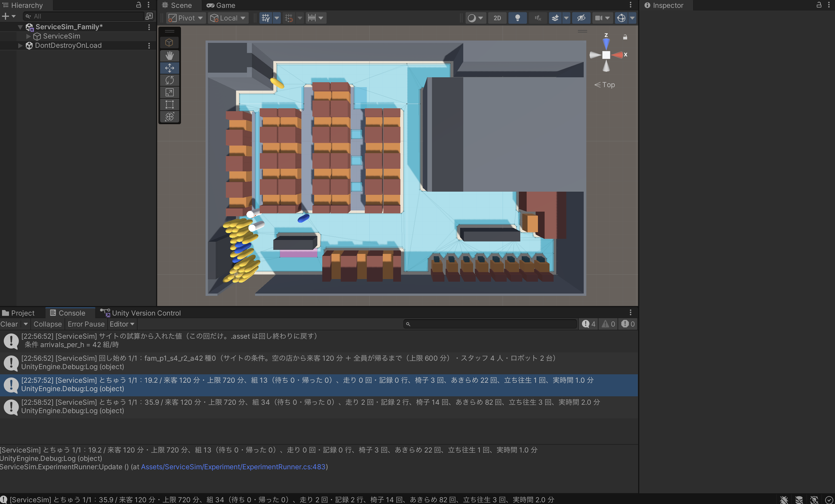Collapse the ServiceSim_Family scene
This screenshot has width=835, height=504.
click(x=20, y=27)
